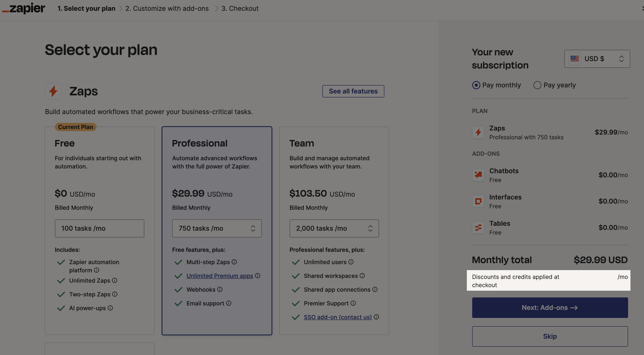Image resolution: width=644 pixels, height=355 pixels.
Task: Open info icon next to Two-step Zaps
Action: click(115, 294)
